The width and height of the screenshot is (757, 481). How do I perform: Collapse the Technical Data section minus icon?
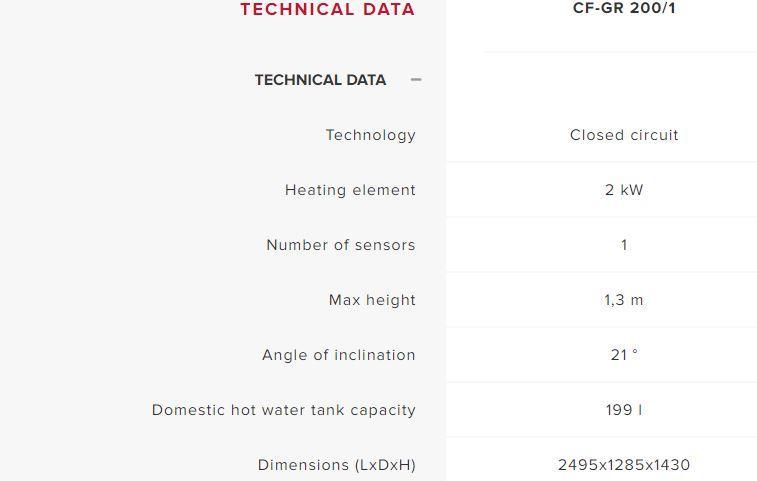416,80
